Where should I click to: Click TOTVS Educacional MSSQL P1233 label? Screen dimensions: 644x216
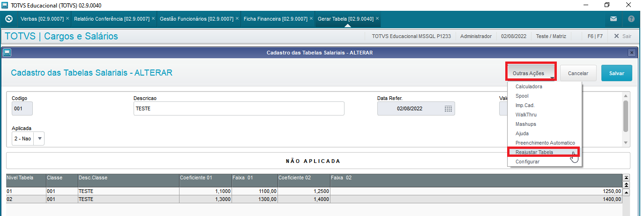[411, 36]
